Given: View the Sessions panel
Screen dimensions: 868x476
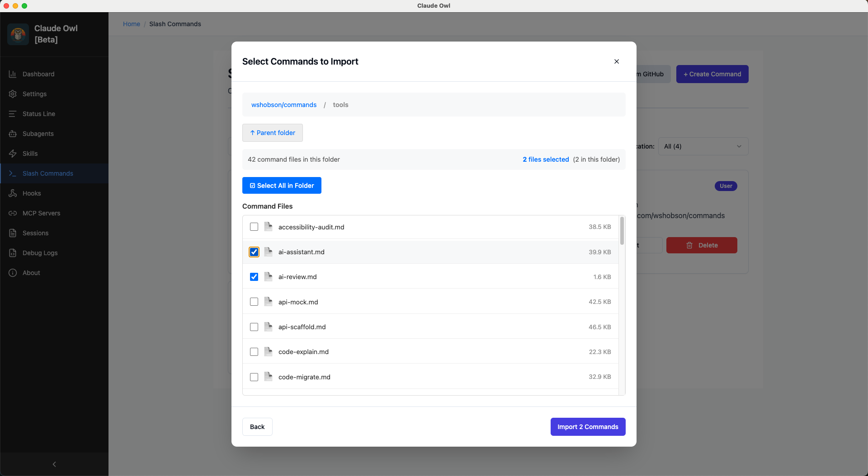Looking at the screenshot, I should point(36,233).
